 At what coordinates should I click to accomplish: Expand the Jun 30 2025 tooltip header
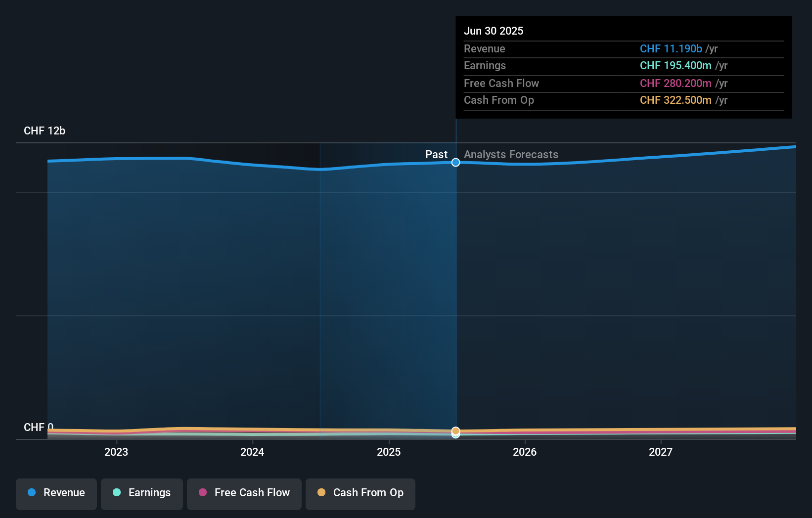coord(494,31)
